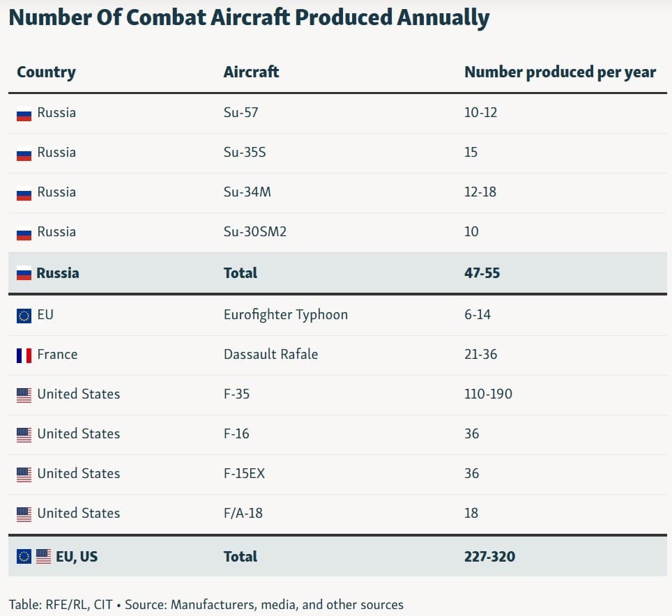Click the Russian flag beside Su-35S row
Image resolution: width=672 pixels, height=616 pixels.
pos(24,154)
